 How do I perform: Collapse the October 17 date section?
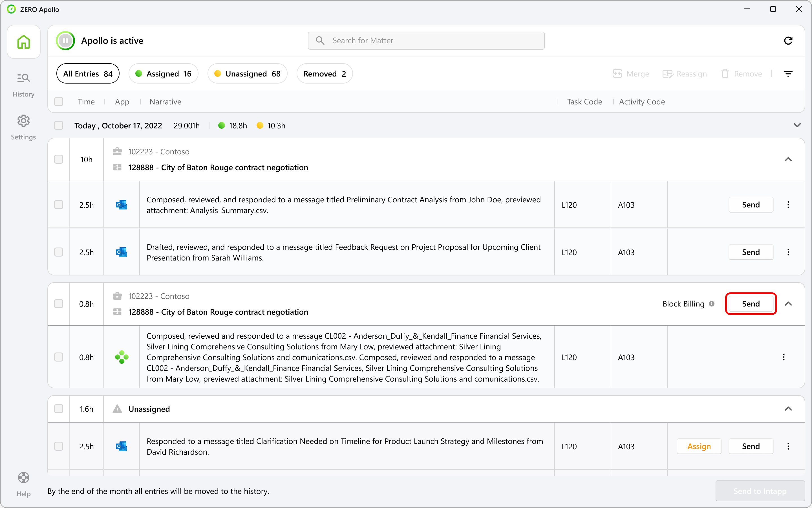[x=797, y=125]
